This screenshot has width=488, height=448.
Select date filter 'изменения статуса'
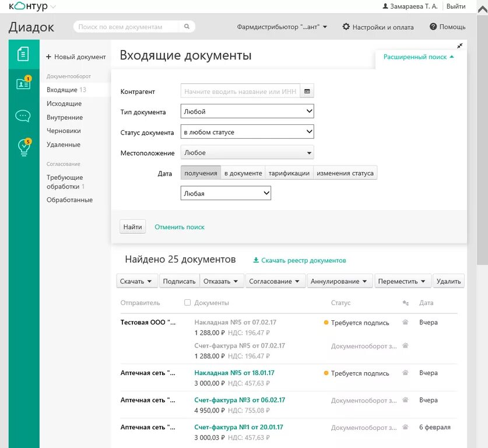click(x=345, y=173)
